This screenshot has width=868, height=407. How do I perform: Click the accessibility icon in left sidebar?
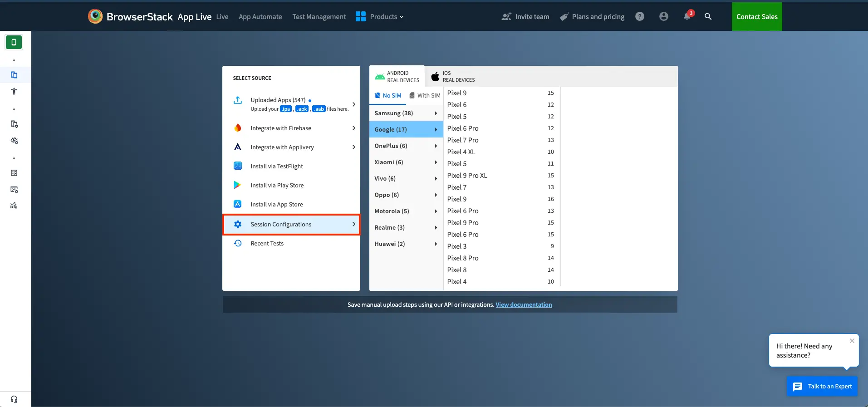14,91
